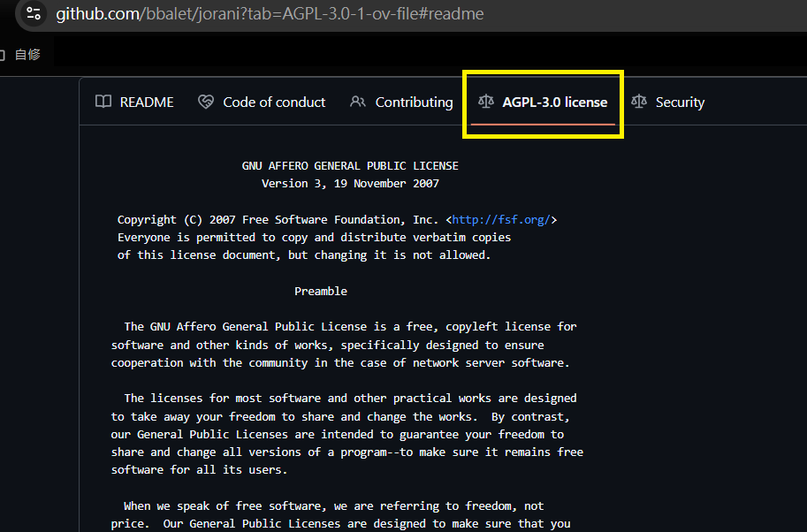The height and width of the screenshot is (532, 807).
Task: Click the site information icon in address bar
Action: pyautogui.click(x=33, y=14)
